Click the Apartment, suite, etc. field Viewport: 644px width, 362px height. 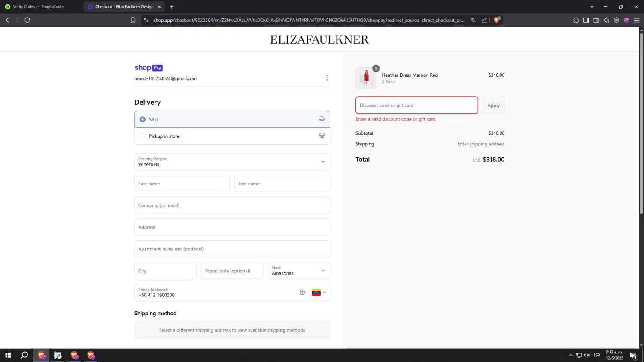click(232, 249)
